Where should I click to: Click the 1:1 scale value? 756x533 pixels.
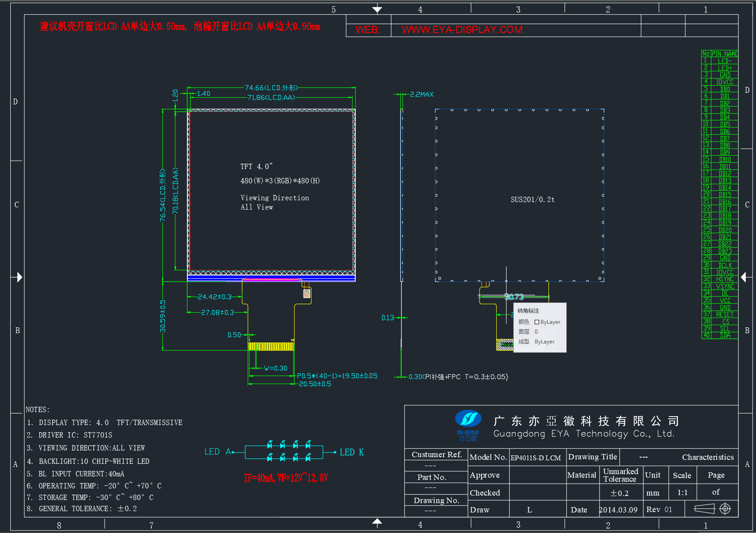click(682, 493)
